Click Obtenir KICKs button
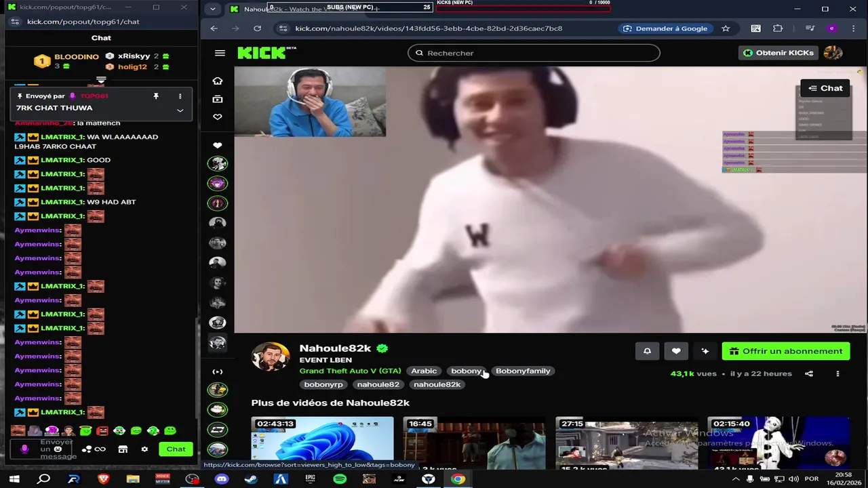 (778, 53)
